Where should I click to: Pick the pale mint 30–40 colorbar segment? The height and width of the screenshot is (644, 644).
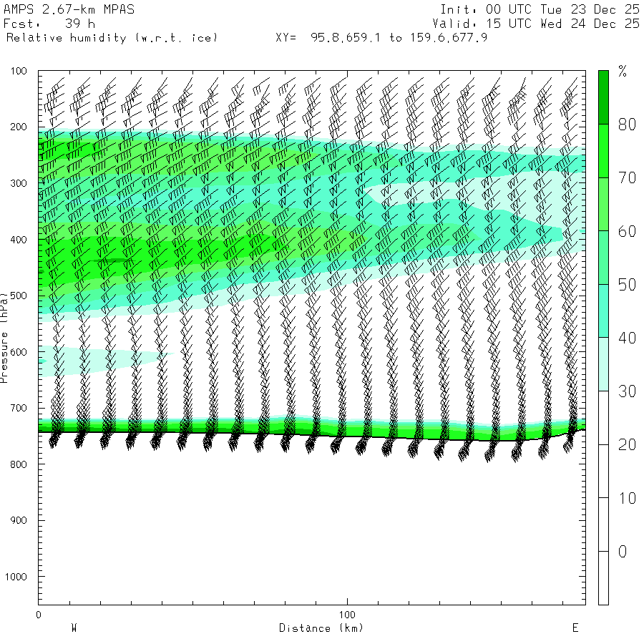(603, 364)
